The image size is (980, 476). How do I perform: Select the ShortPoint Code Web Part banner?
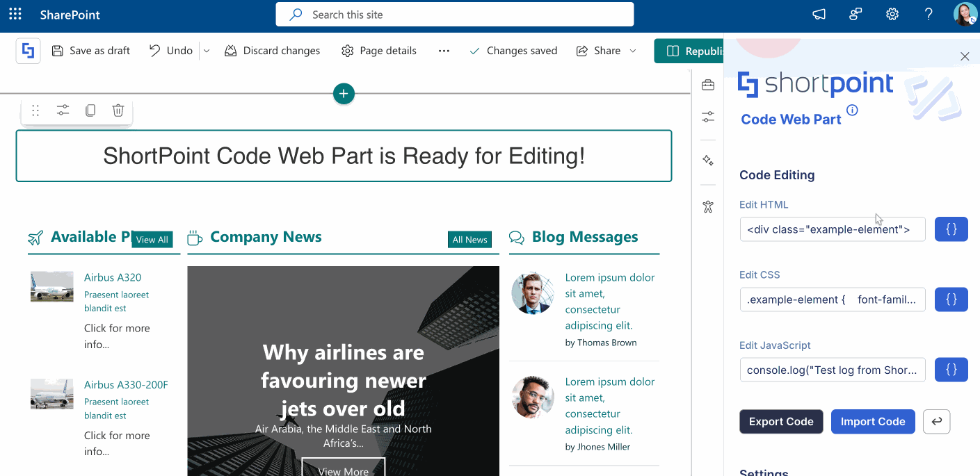click(344, 156)
